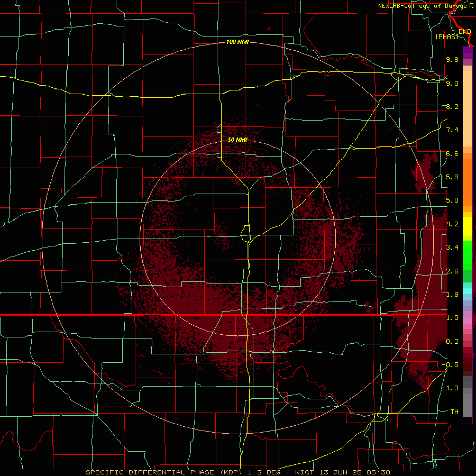Screen dimensions: 476x476
Task: Click the orange swatch on color bar
Action: tap(467, 182)
